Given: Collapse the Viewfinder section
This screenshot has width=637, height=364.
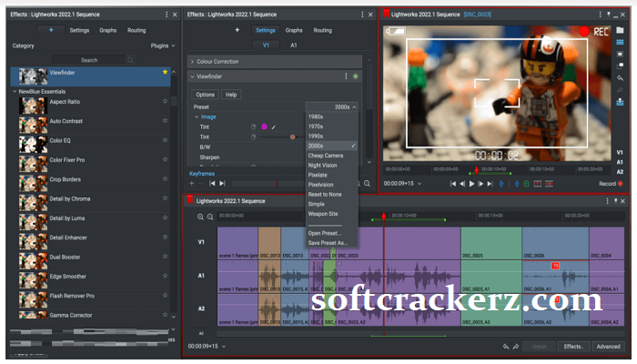Looking at the screenshot, I should click(x=193, y=76).
